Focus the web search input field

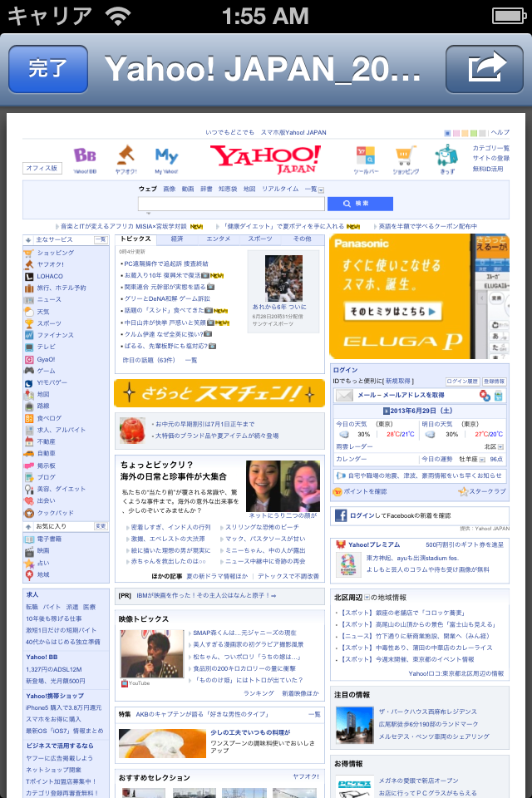pyautogui.click(x=231, y=204)
